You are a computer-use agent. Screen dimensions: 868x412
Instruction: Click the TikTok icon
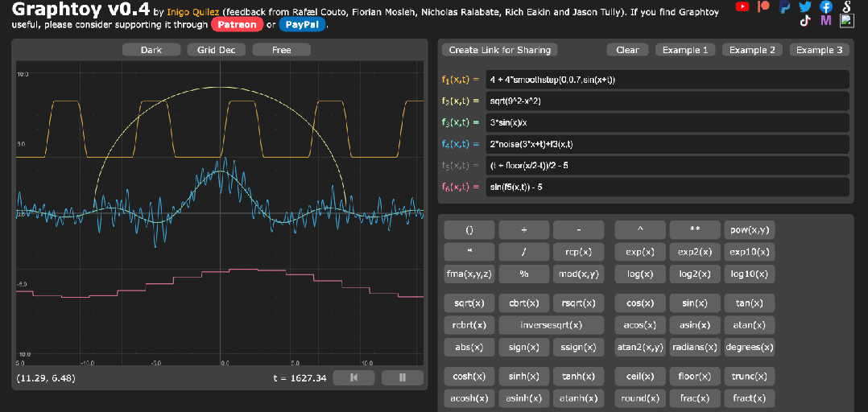click(805, 21)
